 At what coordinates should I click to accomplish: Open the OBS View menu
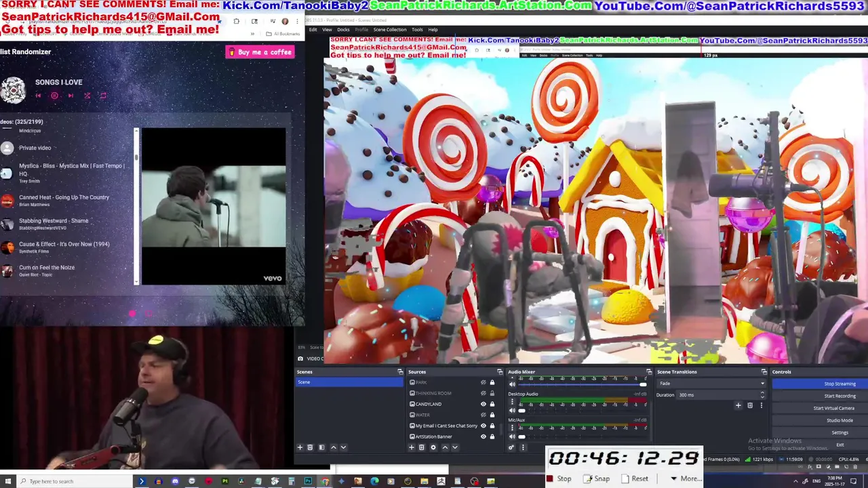[x=327, y=30]
